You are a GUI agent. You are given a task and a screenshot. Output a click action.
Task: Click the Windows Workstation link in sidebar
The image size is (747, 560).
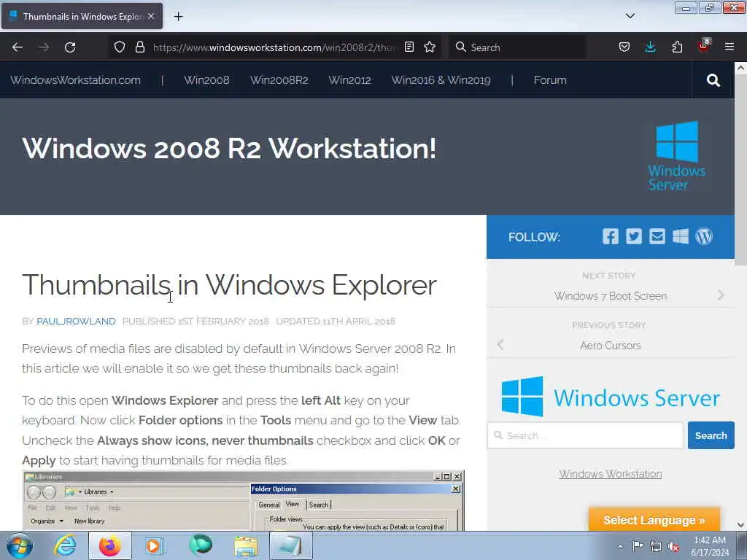coord(611,474)
